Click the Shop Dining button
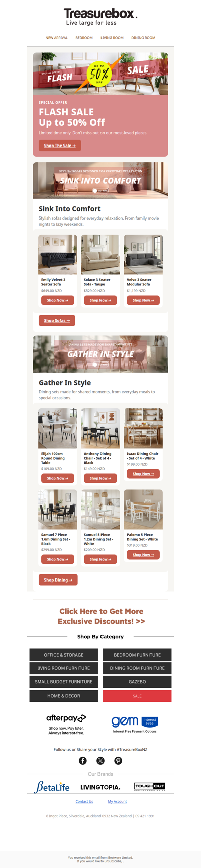201x868 pixels. [58, 580]
